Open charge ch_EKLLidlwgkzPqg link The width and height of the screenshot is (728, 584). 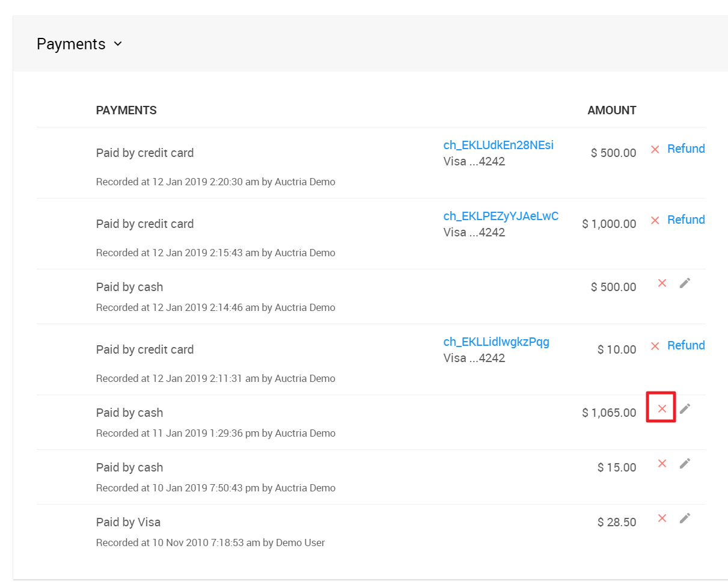coord(496,342)
